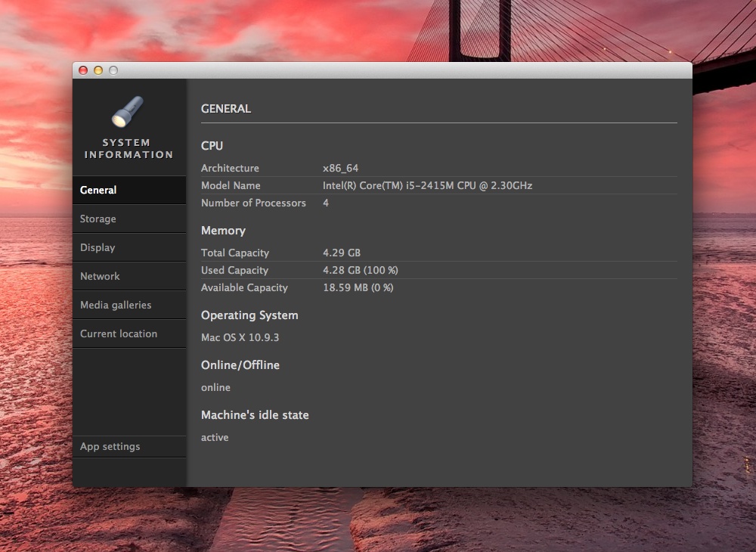Image resolution: width=756 pixels, height=552 pixels.
Task: Select the active idle state text
Action: point(215,438)
